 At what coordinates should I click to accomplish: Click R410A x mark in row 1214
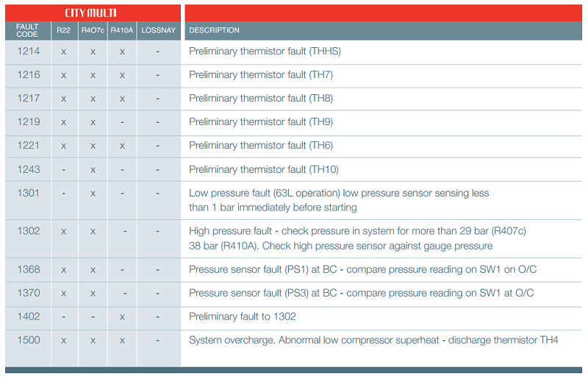click(122, 52)
